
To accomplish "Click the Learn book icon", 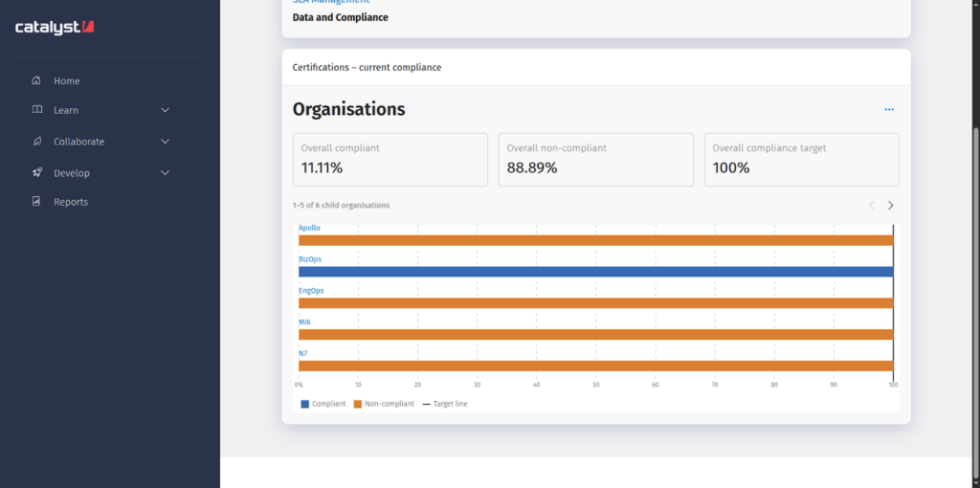I will tap(37, 110).
